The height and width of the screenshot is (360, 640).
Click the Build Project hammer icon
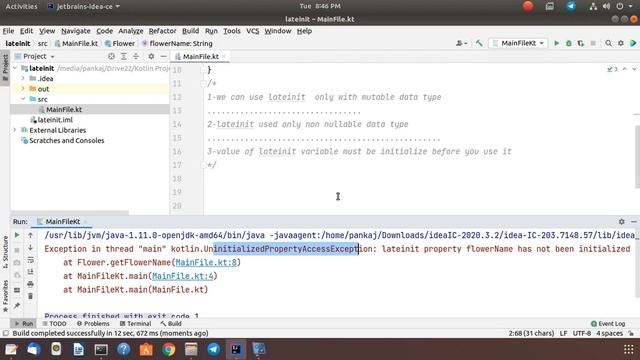(479, 43)
